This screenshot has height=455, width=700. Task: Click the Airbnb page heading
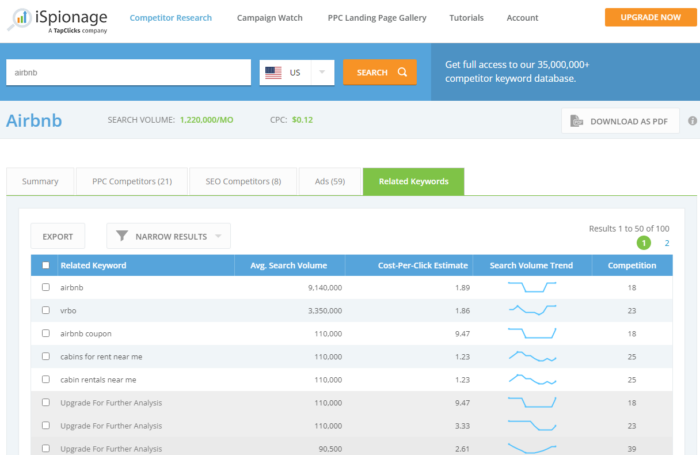pos(34,121)
